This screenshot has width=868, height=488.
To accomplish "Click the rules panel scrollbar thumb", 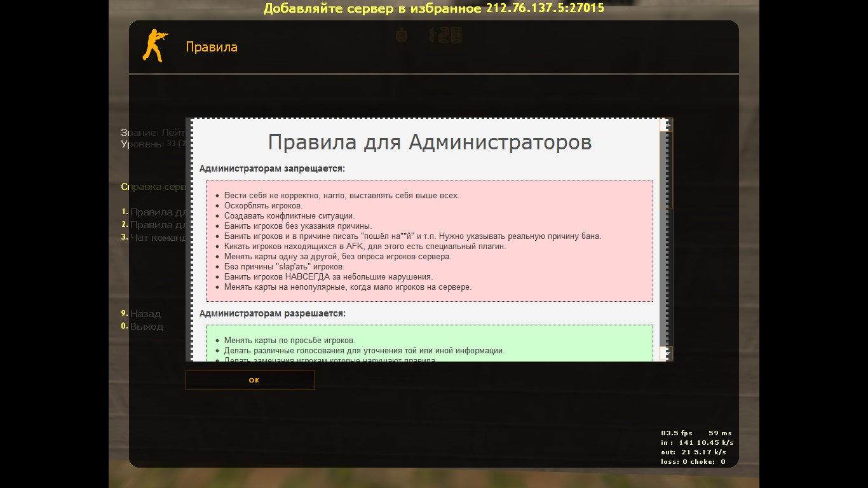I will coord(666,170).
